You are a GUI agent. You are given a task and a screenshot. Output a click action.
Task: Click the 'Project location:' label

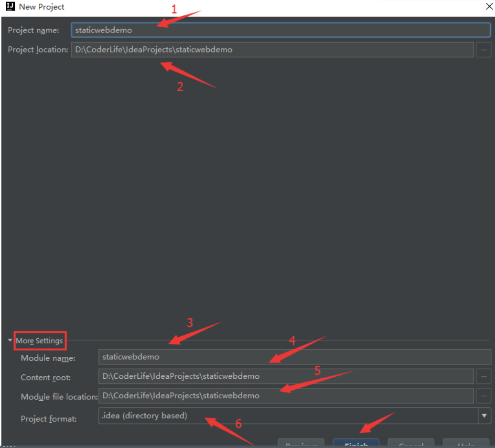coord(38,50)
